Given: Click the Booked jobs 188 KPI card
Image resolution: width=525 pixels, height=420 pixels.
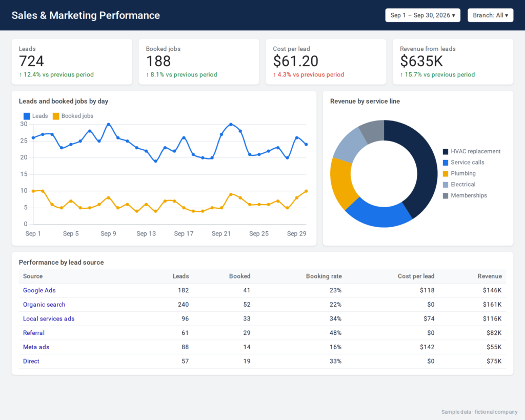Looking at the screenshot, I should click(199, 62).
